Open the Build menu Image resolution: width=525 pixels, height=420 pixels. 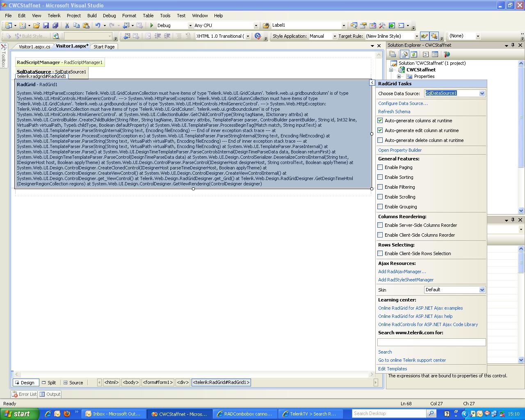point(92,16)
